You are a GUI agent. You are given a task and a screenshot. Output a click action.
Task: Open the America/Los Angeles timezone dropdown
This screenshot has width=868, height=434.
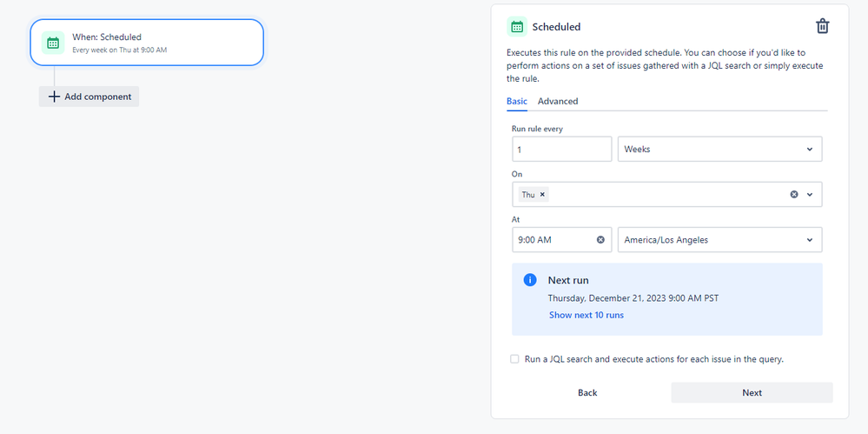tap(719, 240)
